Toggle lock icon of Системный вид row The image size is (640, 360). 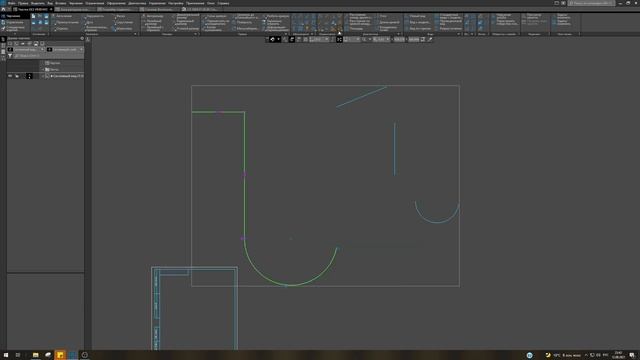pos(17,76)
